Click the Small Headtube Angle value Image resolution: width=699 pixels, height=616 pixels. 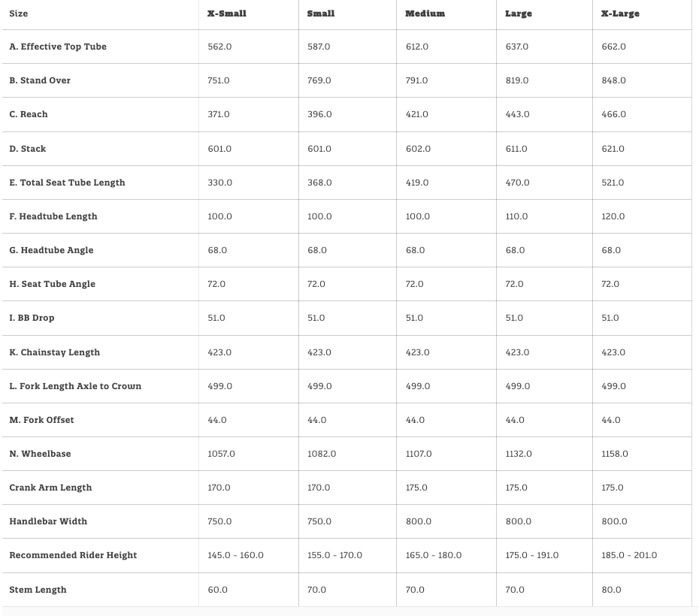click(x=317, y=250)
